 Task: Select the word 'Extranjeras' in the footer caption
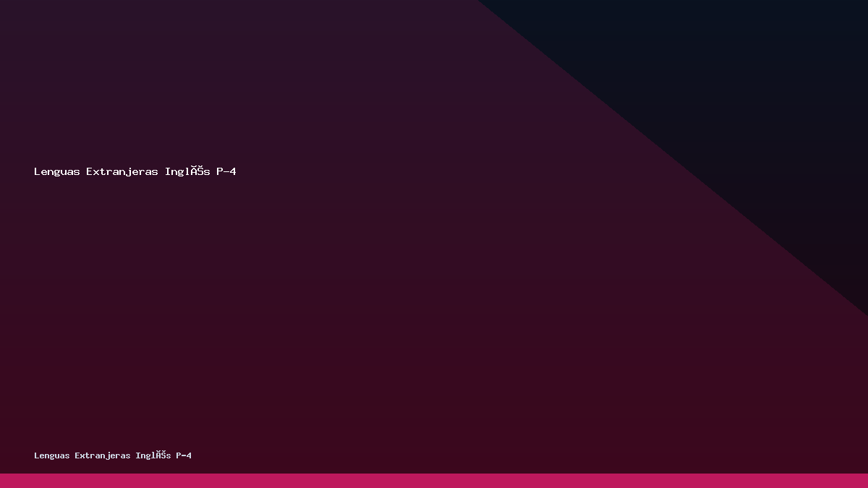tap(103, 455)
